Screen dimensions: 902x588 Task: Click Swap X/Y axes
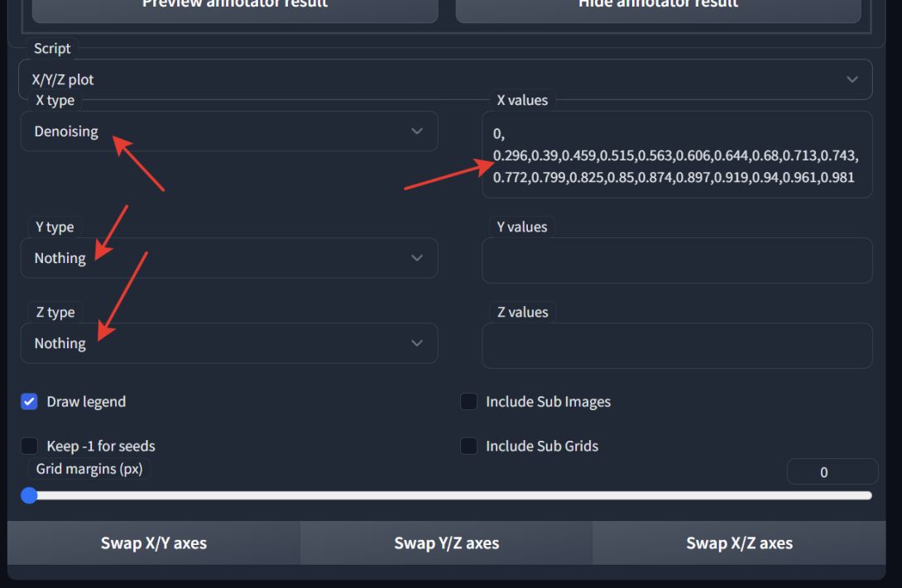click(154, 543)
